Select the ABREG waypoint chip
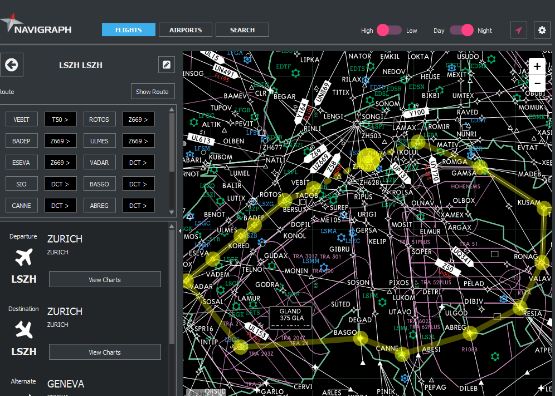The width and height of the screenshot is (555, 396). 99,206
